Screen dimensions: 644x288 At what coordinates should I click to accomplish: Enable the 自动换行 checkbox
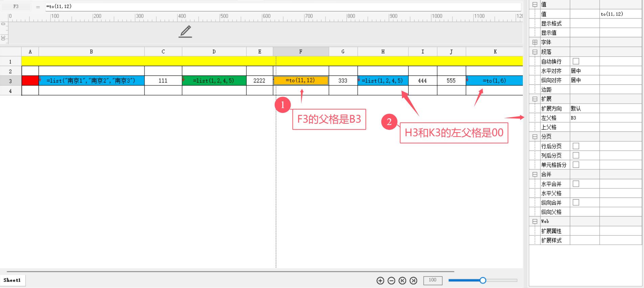tap(576, 61)
